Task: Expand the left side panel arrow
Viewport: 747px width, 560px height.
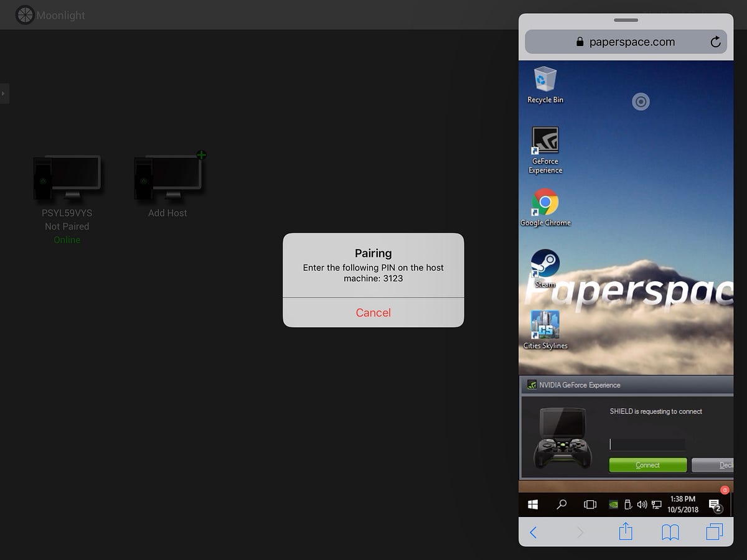Action: pyautogui.click(x=4, y=93)
